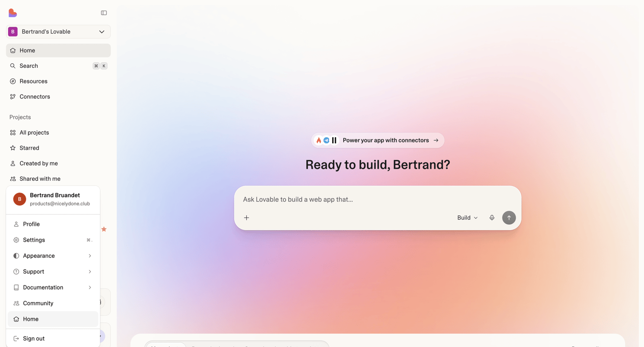This screenshot has height=347, width=644.
Task: Click the Shared with me people icon
Action: 13,179
